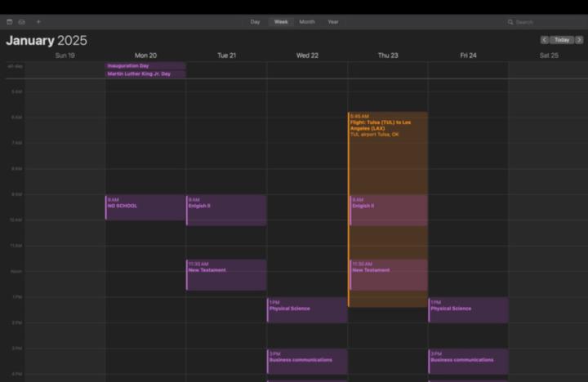Click the Fri 24 day header
588x382 pixels.
pos(469,56)
